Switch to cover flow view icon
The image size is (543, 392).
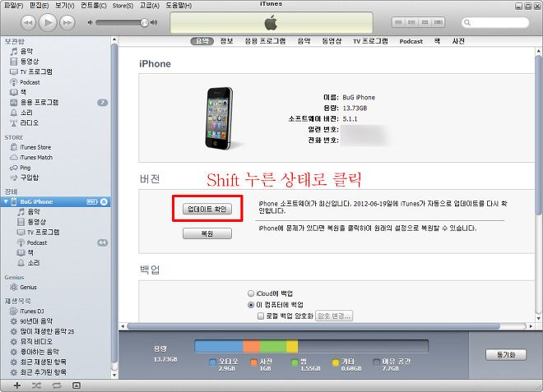[x=438, y=22]
